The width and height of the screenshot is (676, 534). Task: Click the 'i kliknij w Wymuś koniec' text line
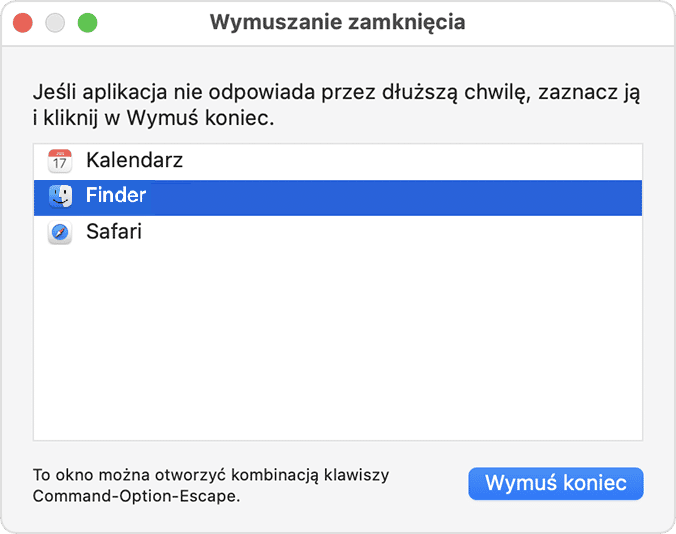[x=153, y=119]
